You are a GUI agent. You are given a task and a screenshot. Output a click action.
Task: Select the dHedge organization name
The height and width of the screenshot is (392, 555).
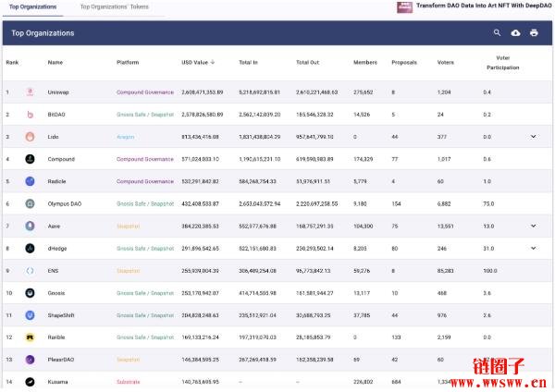(x=57, y=249)
